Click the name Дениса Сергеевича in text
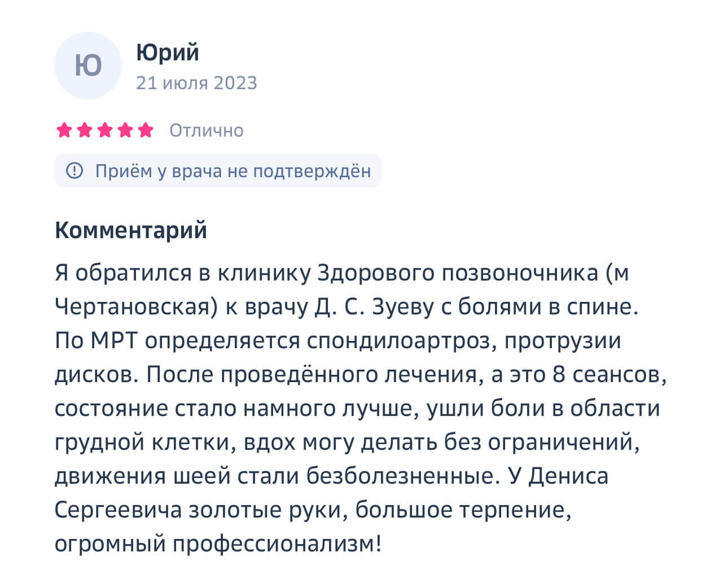 pos(332,493)
